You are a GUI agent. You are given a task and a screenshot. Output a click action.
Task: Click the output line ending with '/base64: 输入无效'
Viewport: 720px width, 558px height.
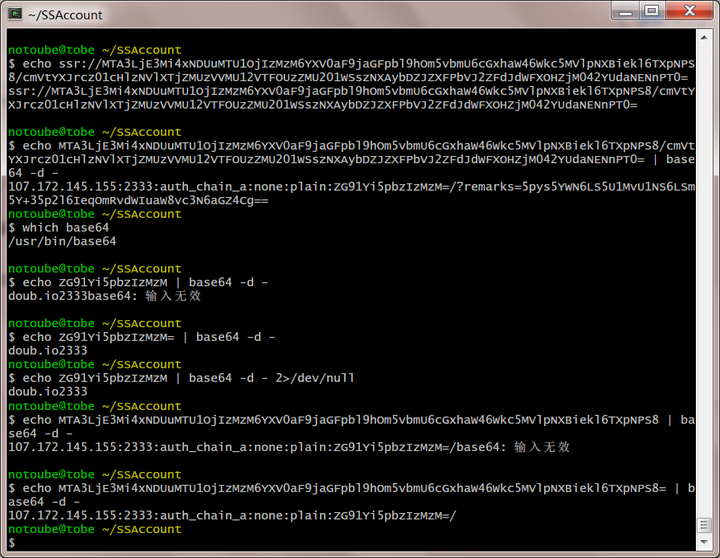tap(289, 447)
